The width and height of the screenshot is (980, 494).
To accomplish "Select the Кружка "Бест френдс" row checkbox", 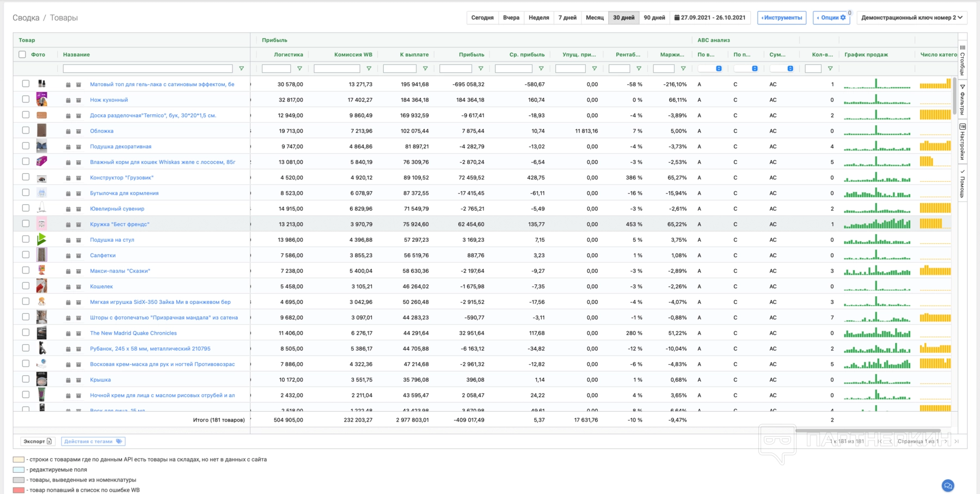I will (26, 223).
